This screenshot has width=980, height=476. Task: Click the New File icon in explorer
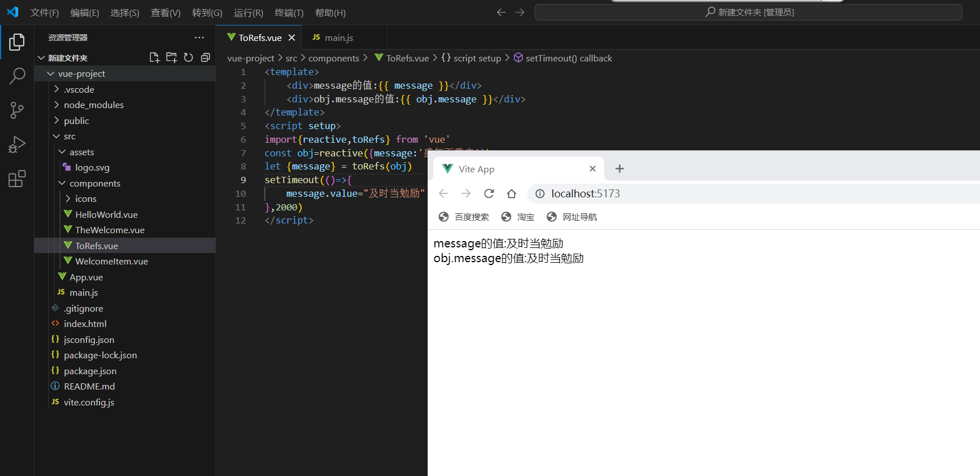[x=154, y=57]
